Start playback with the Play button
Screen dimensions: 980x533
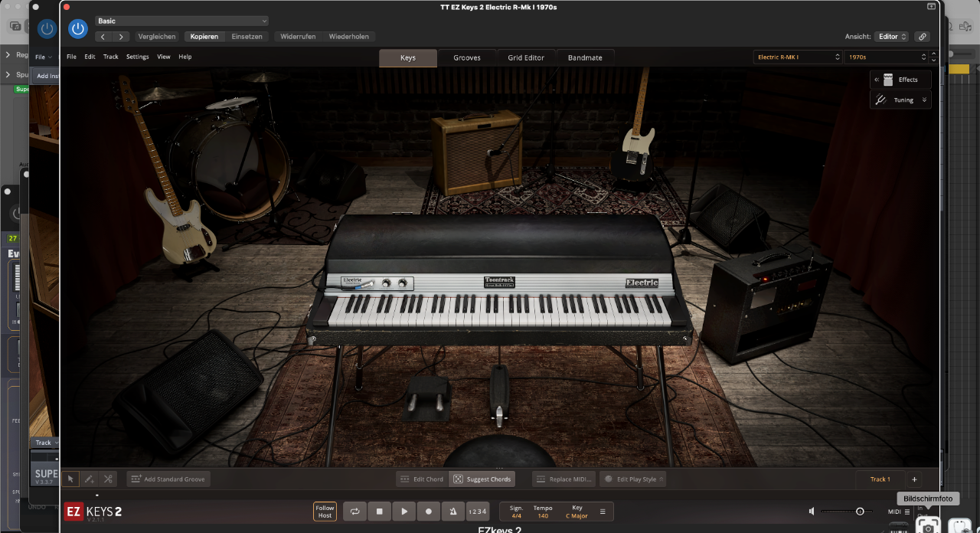click(x=404, y=512)
